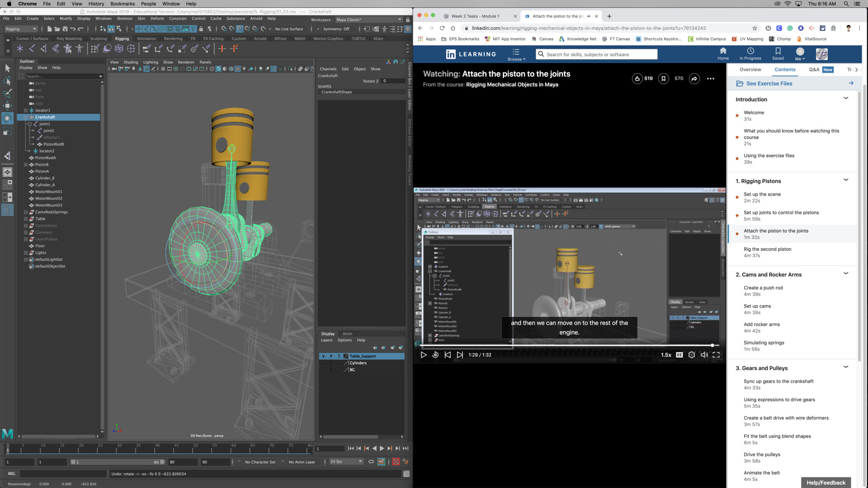Enter fullscreen on the LinkedIn video
The image size is (868, 488).
pos(717,355)
